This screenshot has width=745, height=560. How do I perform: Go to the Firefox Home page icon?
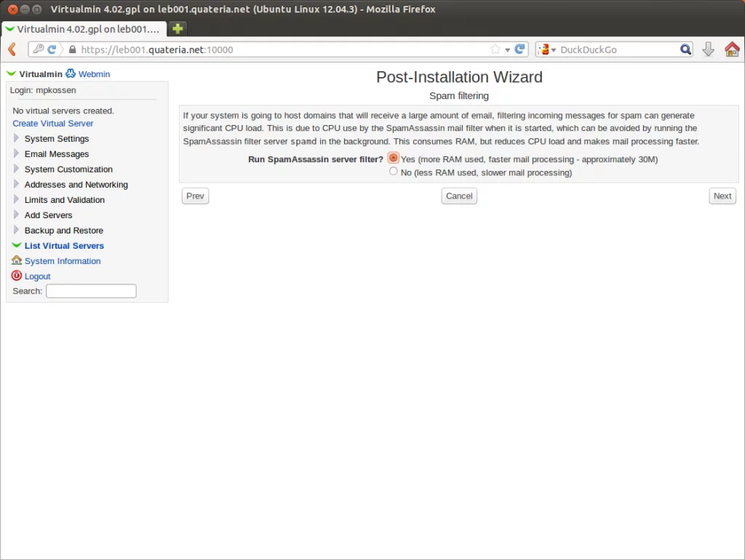[x=732, y=49]
